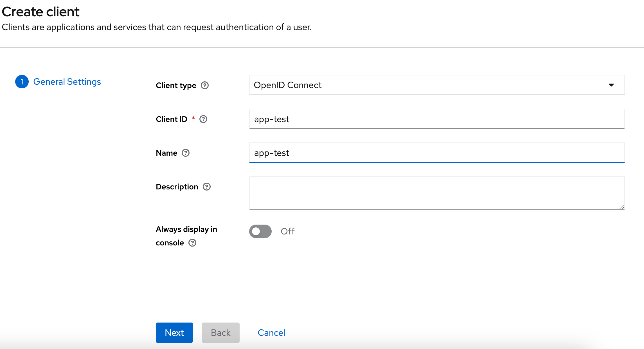Click the Always display in console help icon
Screen dimensions: 644x349
tap(192, 243)
